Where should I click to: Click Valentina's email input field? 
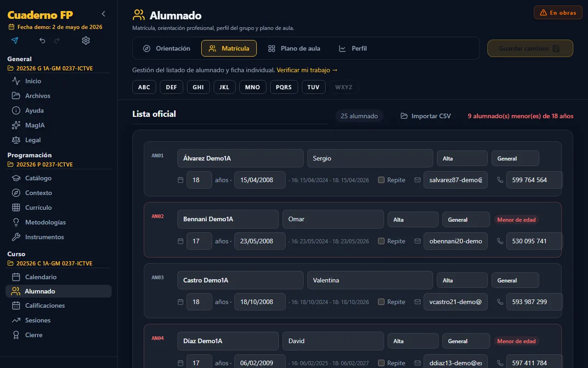click(x=456, y=302)
